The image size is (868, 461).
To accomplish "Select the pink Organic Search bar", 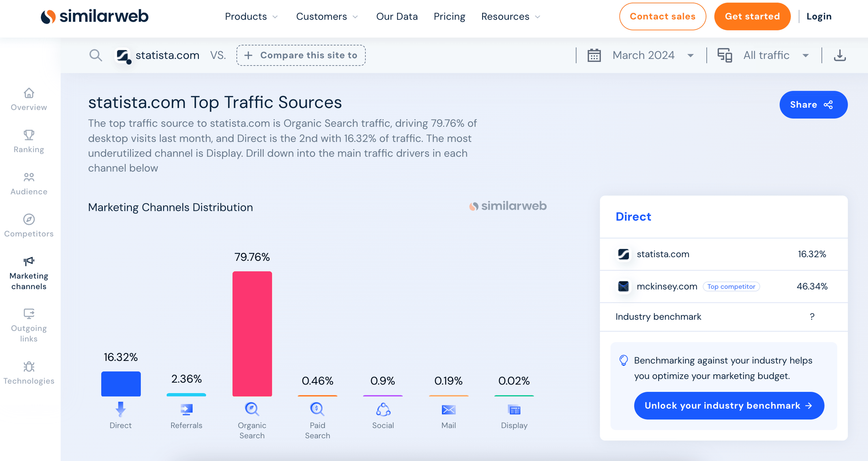I will (x=252, y=334).
